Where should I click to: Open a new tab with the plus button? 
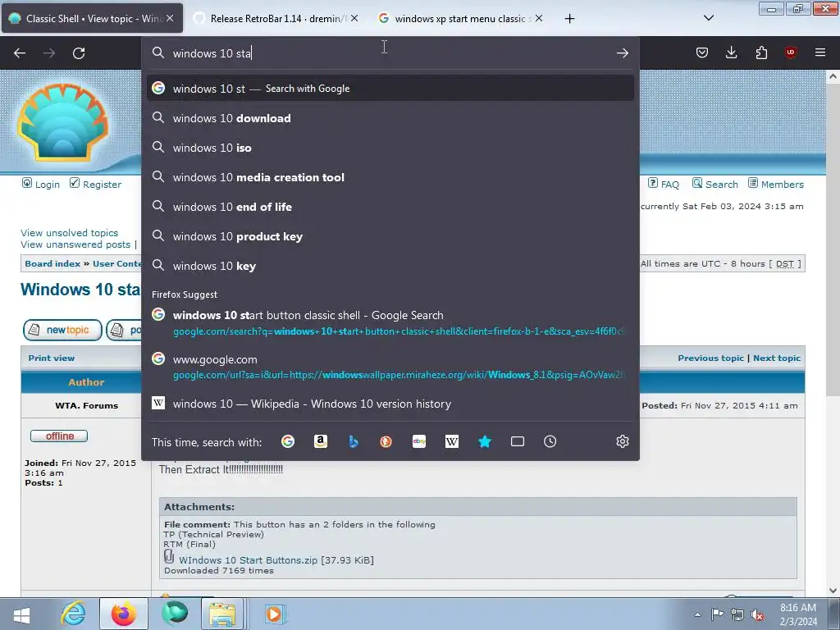tap(569, 19)
